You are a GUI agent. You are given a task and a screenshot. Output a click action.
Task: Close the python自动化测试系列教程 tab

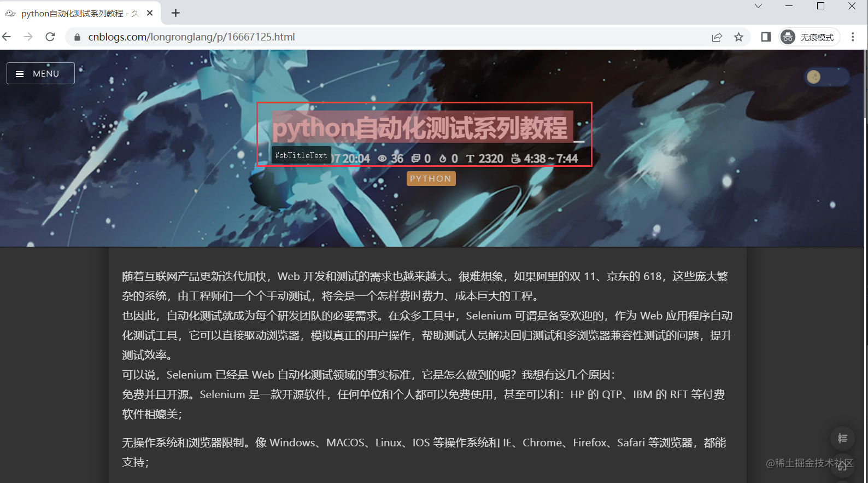pos(150,13)
